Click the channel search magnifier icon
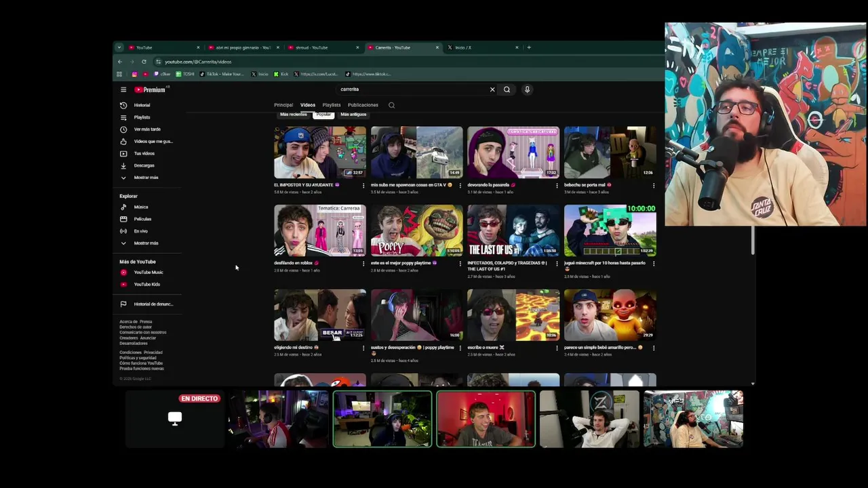The width and height of the screenshot is (868, 488). click(391, 105)
